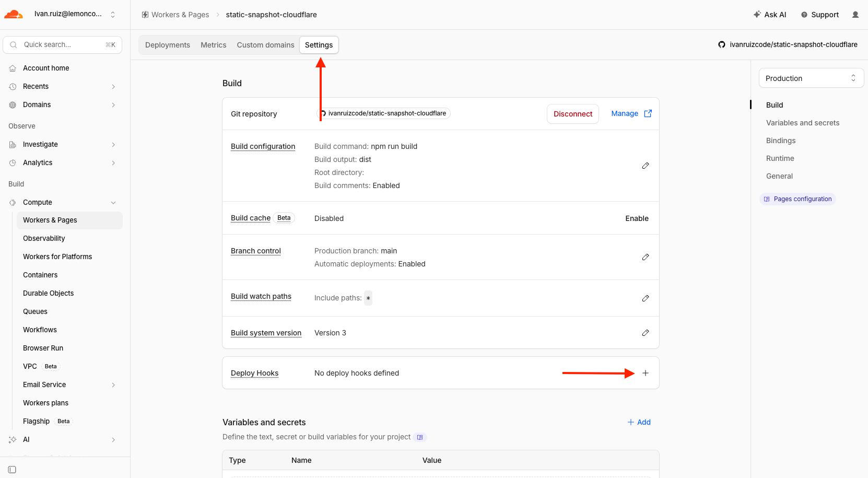Click the Account home house icon
The image size is (868, 478).
coord(13,68)
